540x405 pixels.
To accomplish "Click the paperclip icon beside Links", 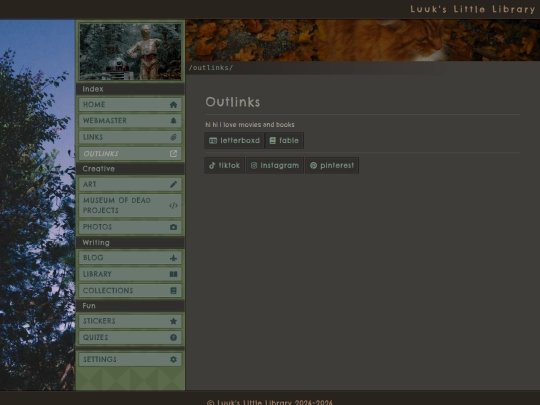I will pos(173,137).
